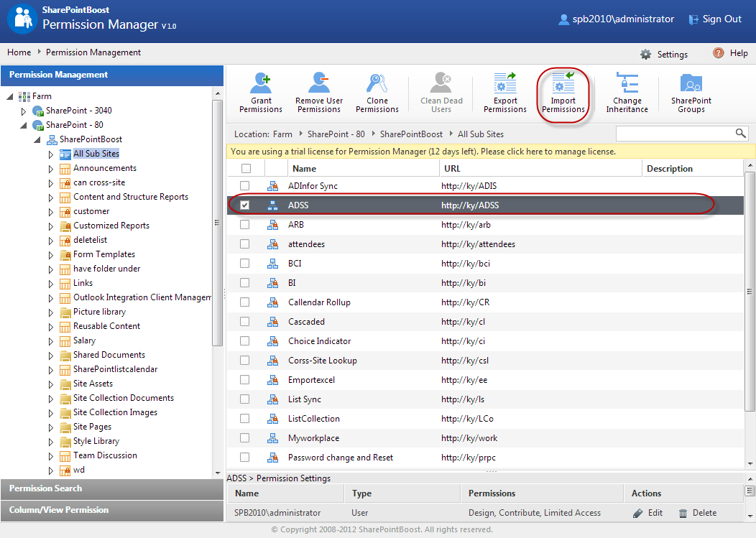756x538 pixels.
Task: Expand the All Sub Sites node
Action: tap(50, 154)
